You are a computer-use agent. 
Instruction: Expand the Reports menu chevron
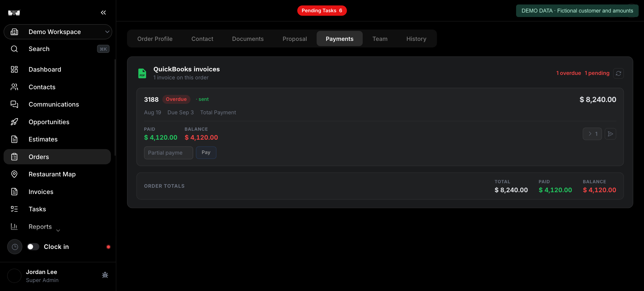pyautogui.click(x=58, y=230)
